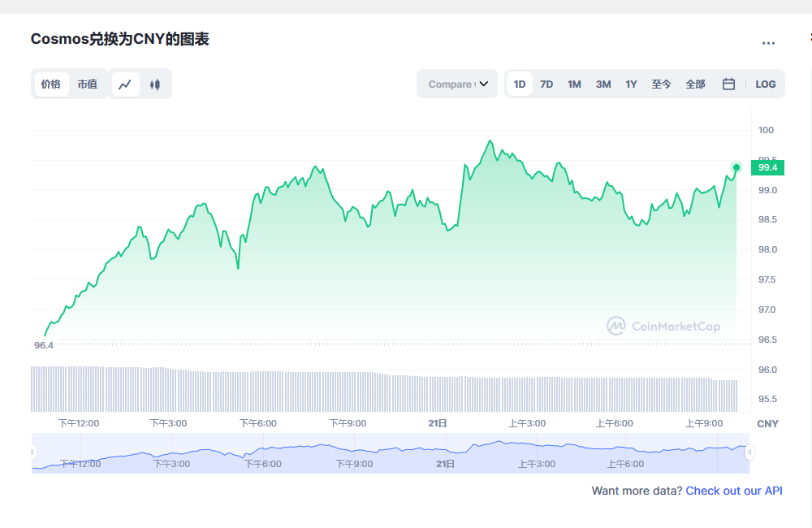
Task: Click the 下午12:00 label on main axis
Action: click(x=79, y=423)
